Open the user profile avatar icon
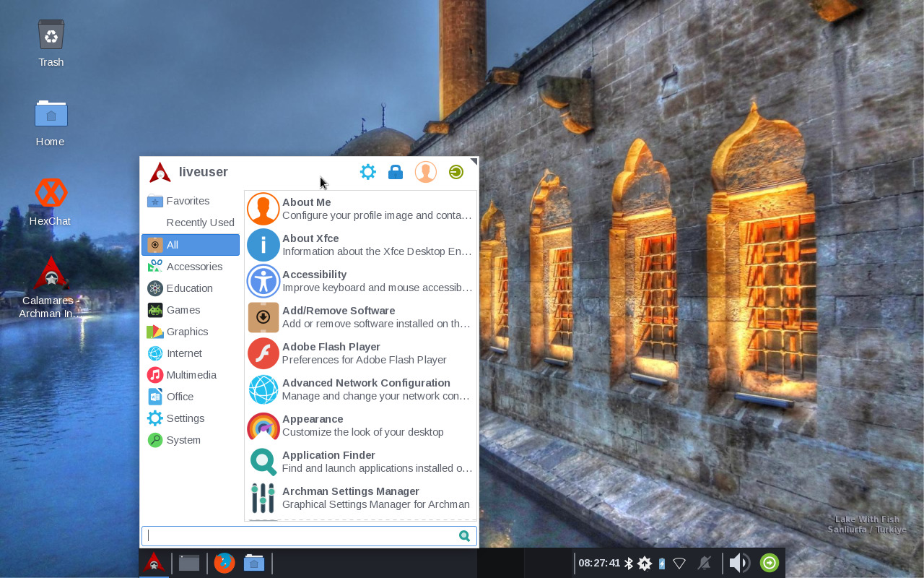This screenshot has height=578, width=924. coord(426,172)
